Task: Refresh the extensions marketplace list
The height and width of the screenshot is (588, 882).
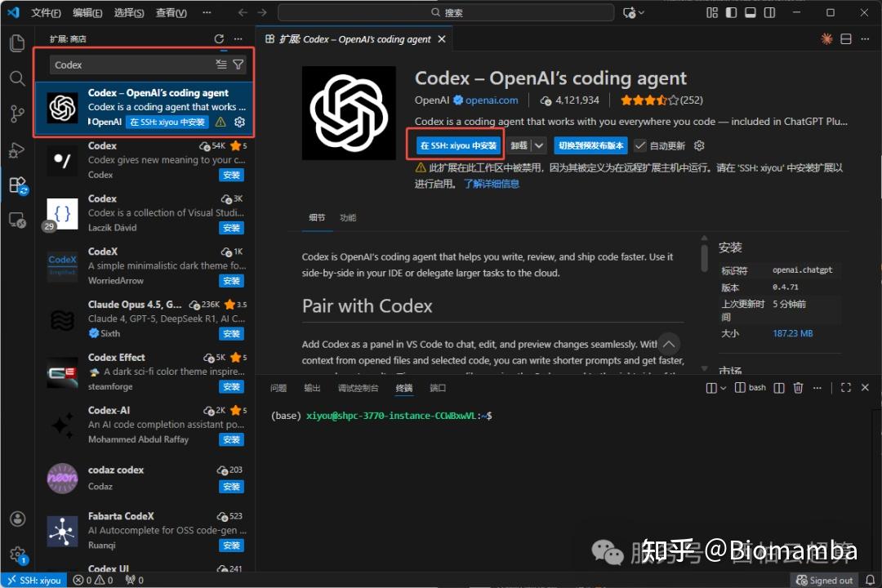Action: click(x=219, y=39)
